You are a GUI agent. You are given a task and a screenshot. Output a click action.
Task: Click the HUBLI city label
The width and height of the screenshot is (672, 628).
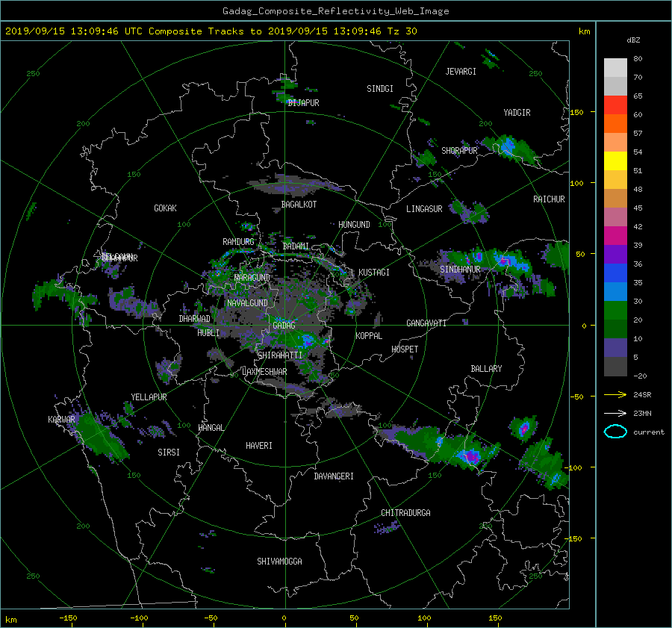[x=208, y=333]
